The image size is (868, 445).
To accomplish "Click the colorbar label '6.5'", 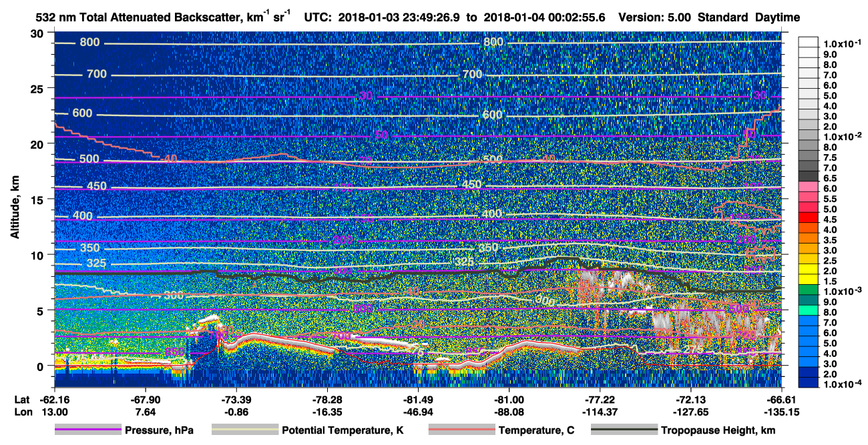I will pos(829,178).
